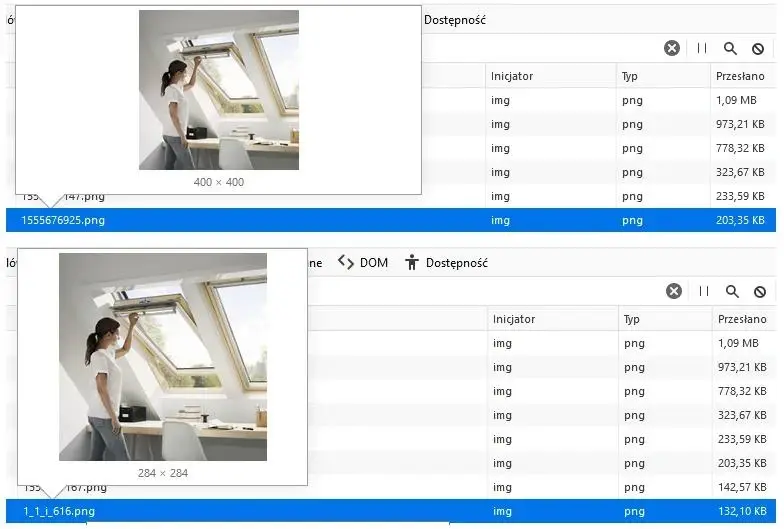Click the img initiator in the 142,57 KB row
The width and height of the screenshot is (784, 529).
tap(502, 487)
